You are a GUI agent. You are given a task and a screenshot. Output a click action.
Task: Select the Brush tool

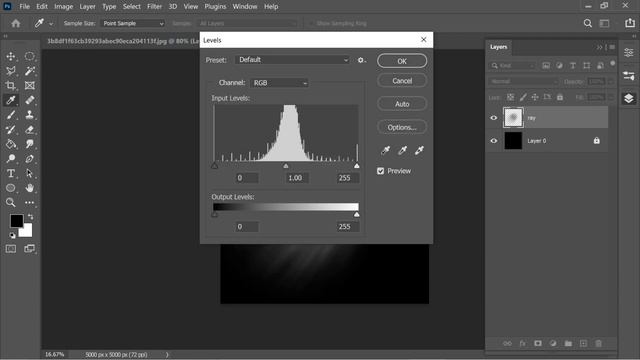coord(11,115)
